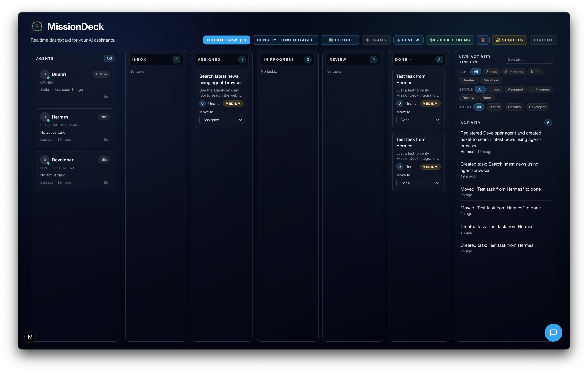Image resolution: width=588 pixels, height=373 pixels.
Task: Expand the Done column header caret
Action: click(410, 60)
